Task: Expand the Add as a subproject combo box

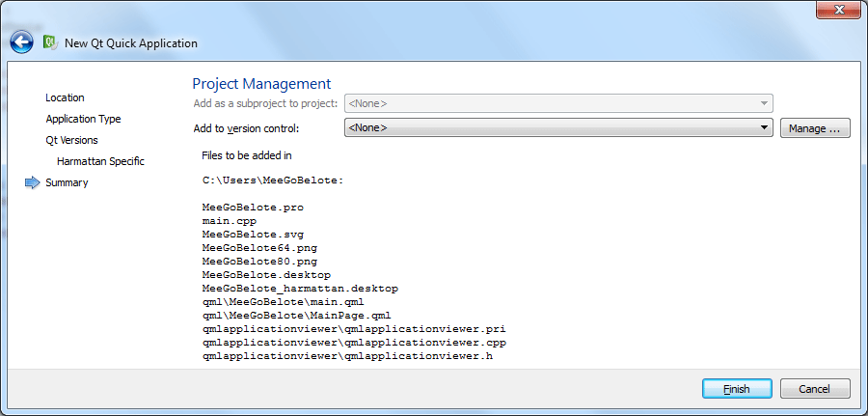Action: 558,103
